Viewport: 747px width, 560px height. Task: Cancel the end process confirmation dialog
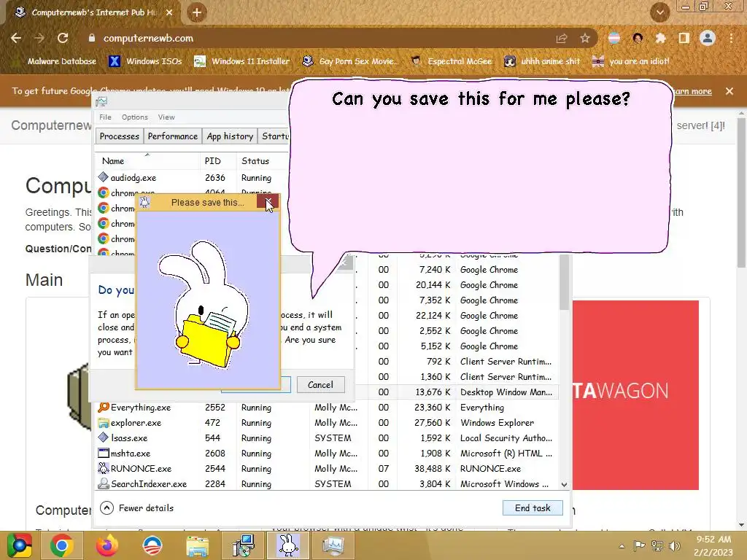click(x=321, y=385)
